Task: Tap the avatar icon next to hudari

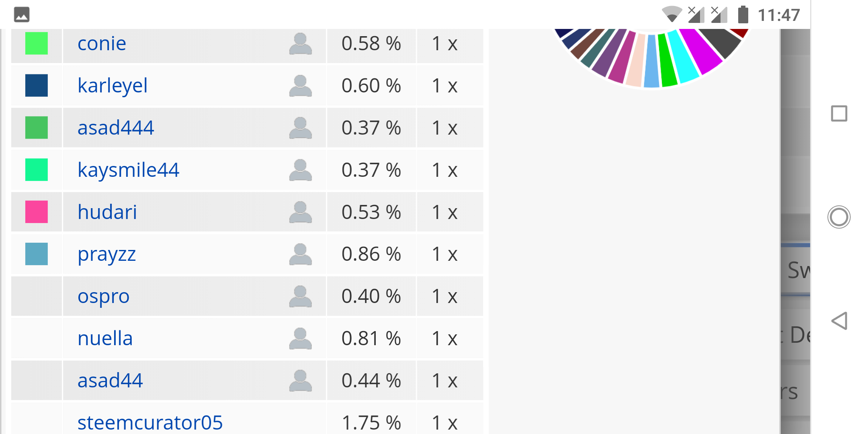Action: pyautogui.click(x=300, y=212)
